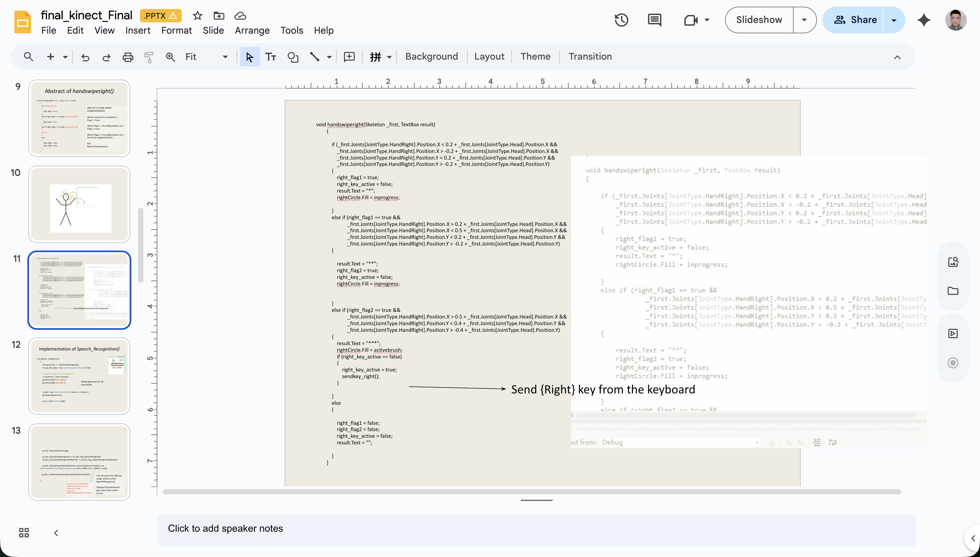Switch to grid view of slides
Image resolution: width=980 pixels, height=557 pixels.
point(24,533)
